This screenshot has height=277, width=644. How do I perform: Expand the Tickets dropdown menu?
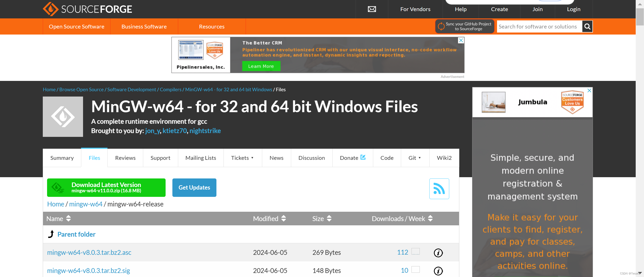(x=242, y=158)
